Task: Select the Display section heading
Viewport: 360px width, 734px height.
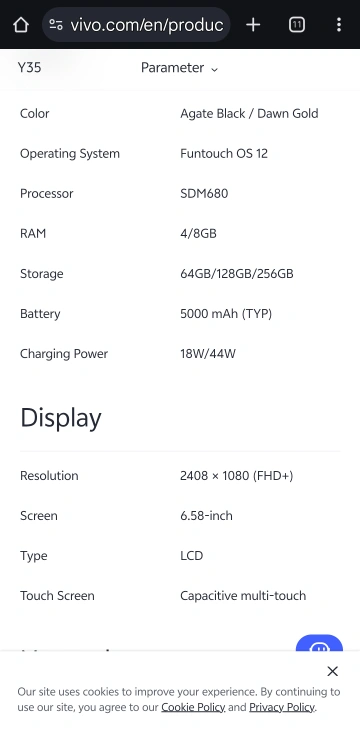Action: click(61, 418)
